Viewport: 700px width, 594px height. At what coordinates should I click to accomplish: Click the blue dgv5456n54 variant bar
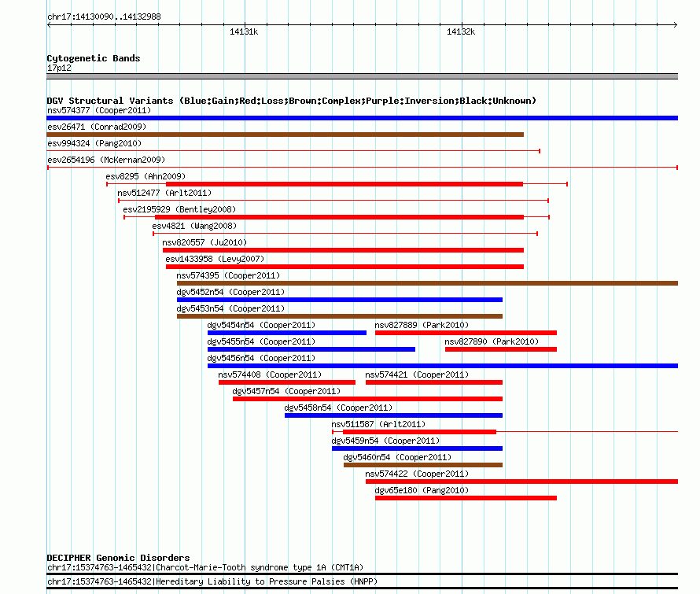[443, 366]
